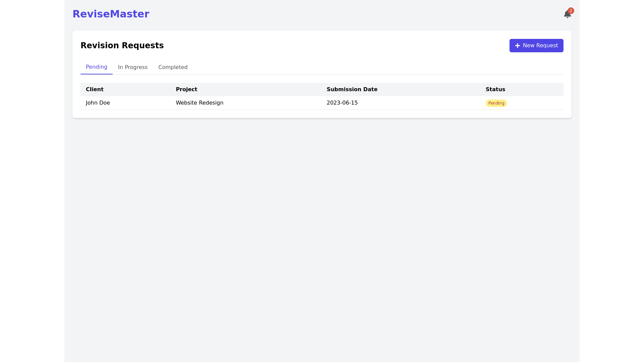Click the Submission Date column header
This screenshot has width=644, height=362.
[x=352, y=89]
